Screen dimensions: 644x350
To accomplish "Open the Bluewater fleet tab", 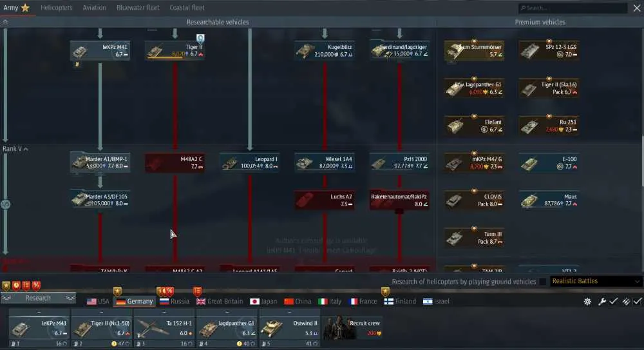I will click(x=138, y=8).
